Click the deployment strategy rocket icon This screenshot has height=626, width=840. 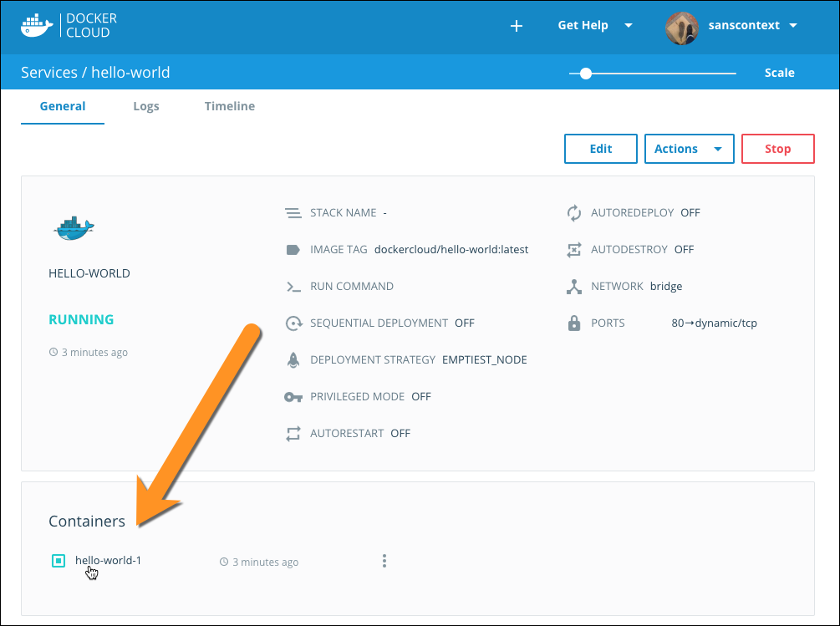pos(293,360)
